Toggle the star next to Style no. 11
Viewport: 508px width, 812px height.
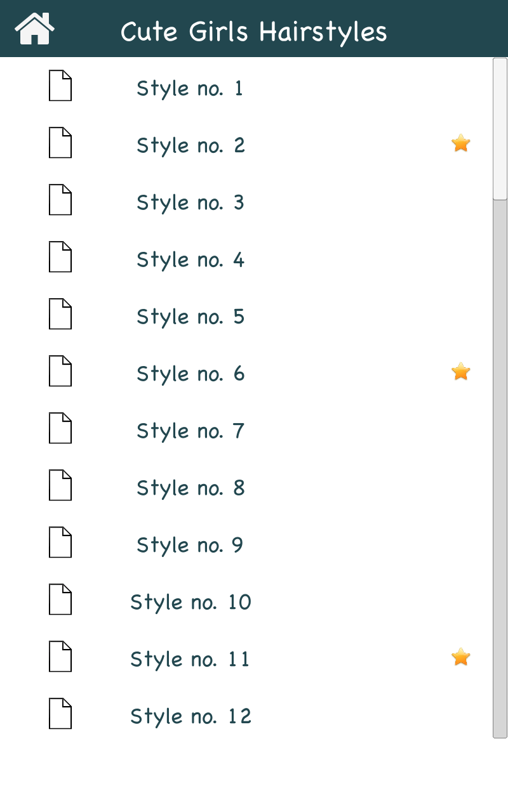[x=460, y=657]
